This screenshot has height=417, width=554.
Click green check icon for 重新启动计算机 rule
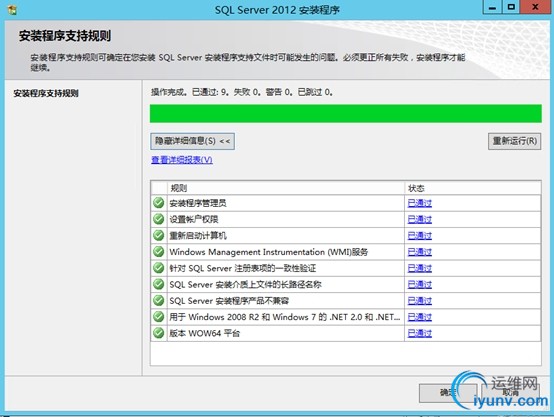click(x=159, y=235)
